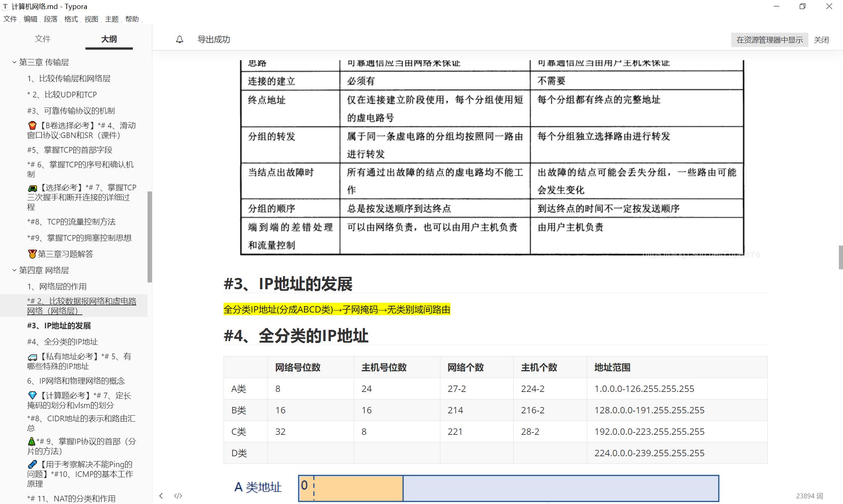Click bold #3、IP地址的发展 outline entry

[x=59, y=326]
